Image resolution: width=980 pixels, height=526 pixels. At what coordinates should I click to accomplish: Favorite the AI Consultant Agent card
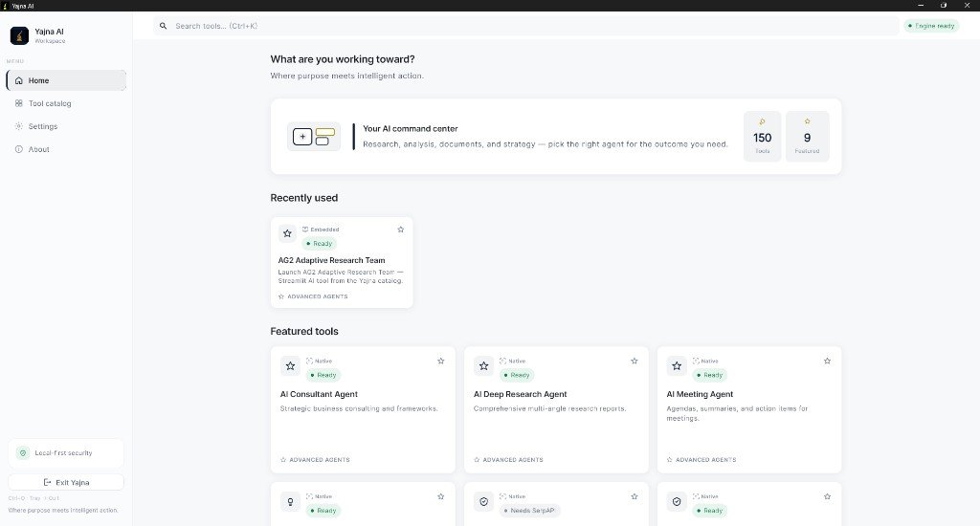440,362
